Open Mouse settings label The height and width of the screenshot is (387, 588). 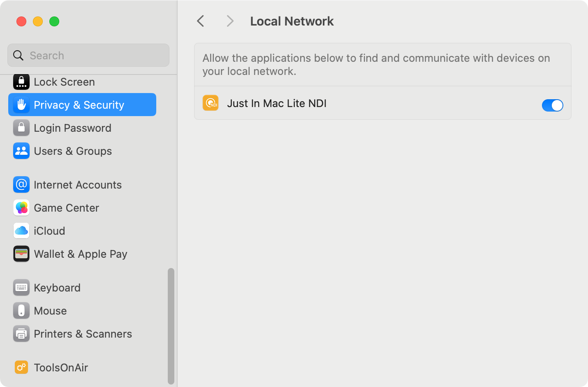coord(50,311)
